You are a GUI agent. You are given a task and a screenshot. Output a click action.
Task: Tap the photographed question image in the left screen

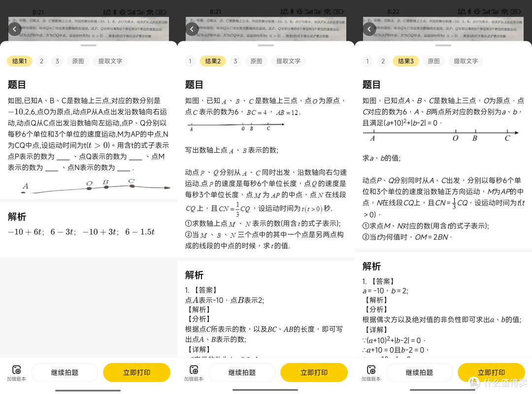89,29
